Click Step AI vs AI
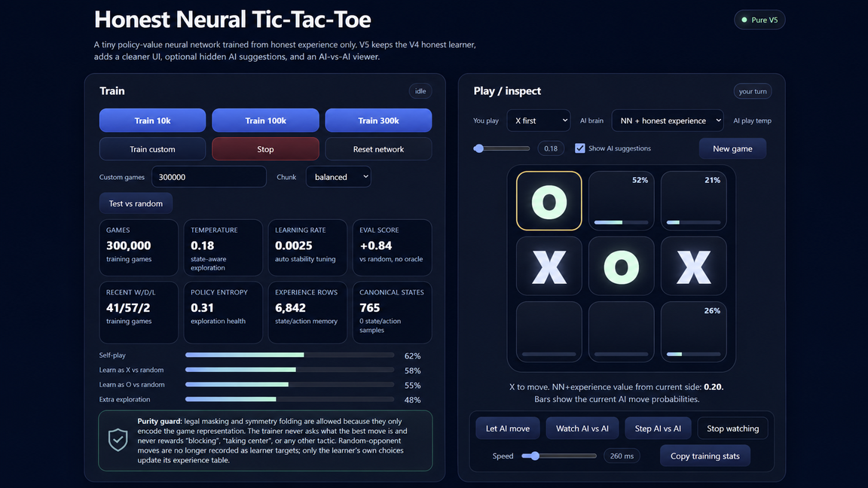 pos(658,429)
